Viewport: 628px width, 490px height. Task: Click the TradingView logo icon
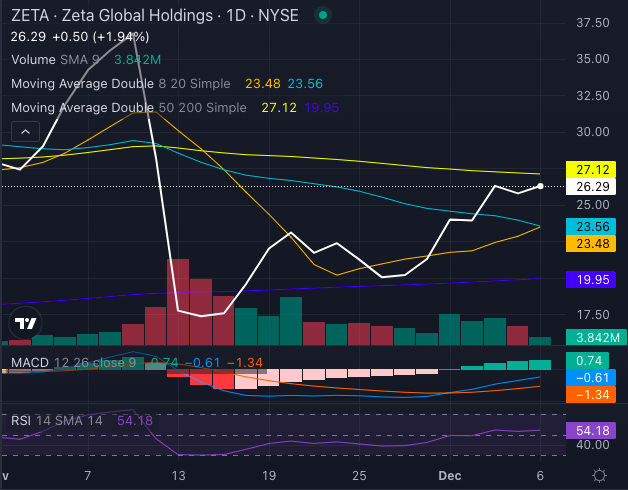24,323
